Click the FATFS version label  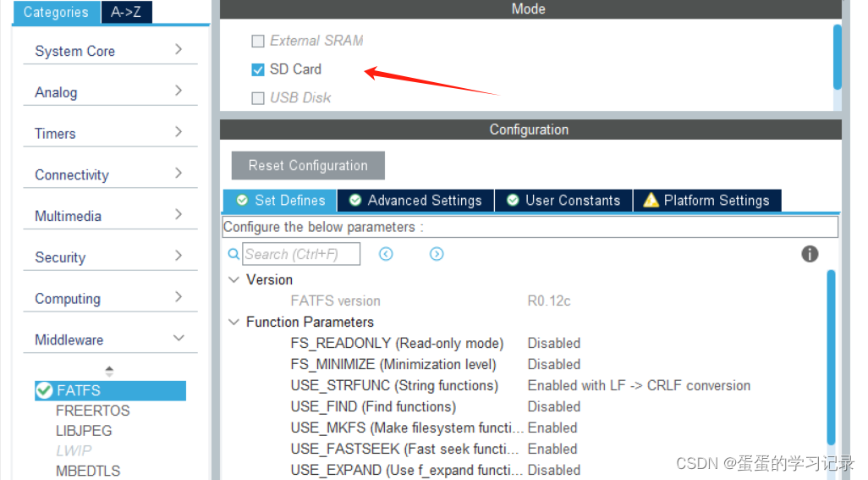point(336,301)
